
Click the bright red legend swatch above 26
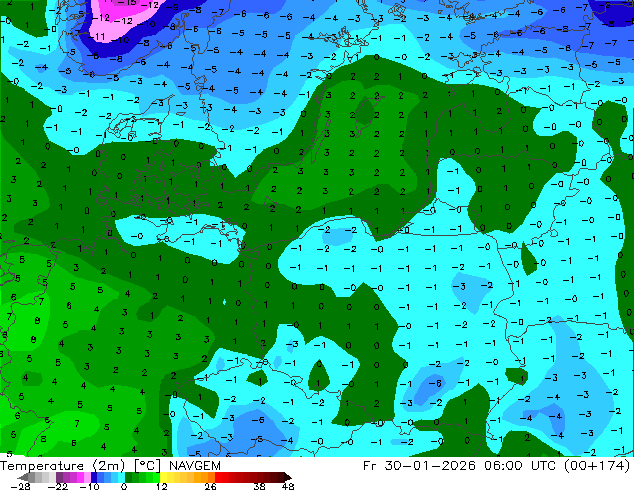pyautogui.click(x=218, y=477)
